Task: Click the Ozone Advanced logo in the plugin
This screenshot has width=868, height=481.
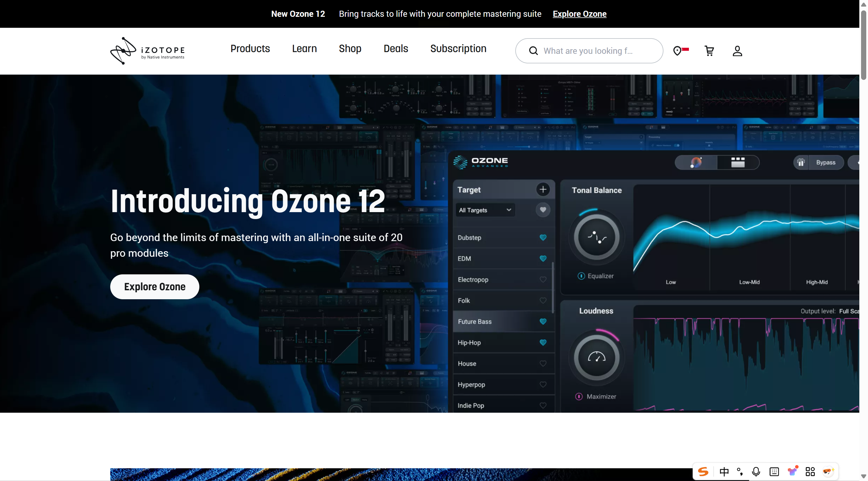Action: point(481,162)
